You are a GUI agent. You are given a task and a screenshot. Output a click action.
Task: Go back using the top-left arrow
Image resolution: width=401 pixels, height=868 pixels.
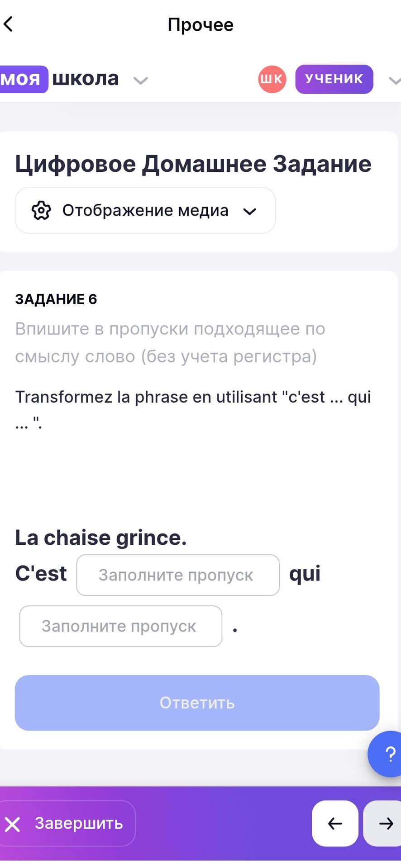point(8,24)
